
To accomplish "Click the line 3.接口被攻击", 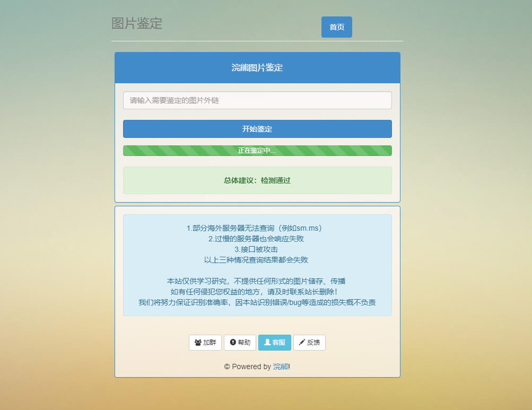I will tap(256, 249).
